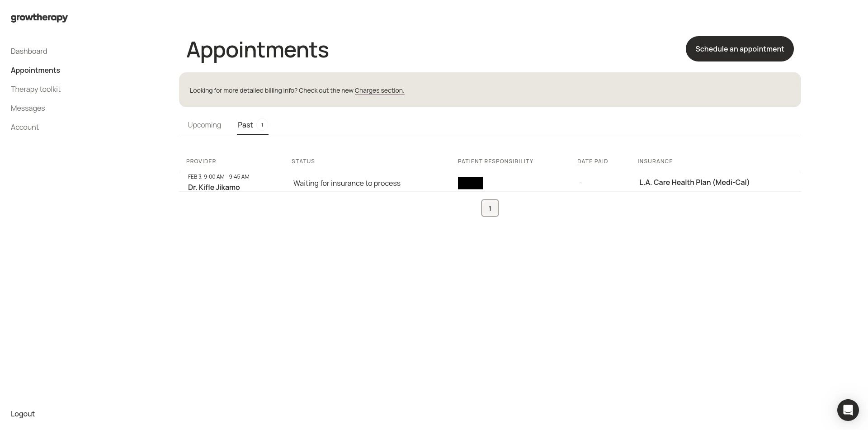Click provider name Dr. Kifle Jikamo
868x430 pixels.
(214, 187)
